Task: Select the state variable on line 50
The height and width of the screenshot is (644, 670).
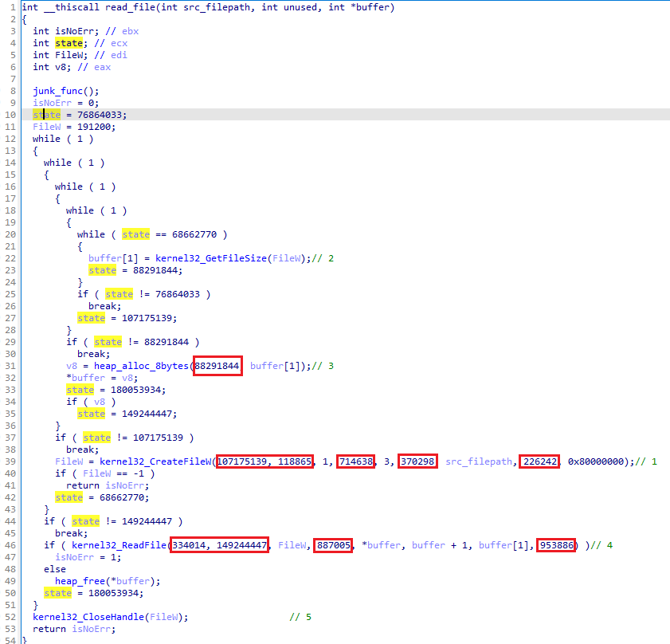Action: tap(57, 594)
